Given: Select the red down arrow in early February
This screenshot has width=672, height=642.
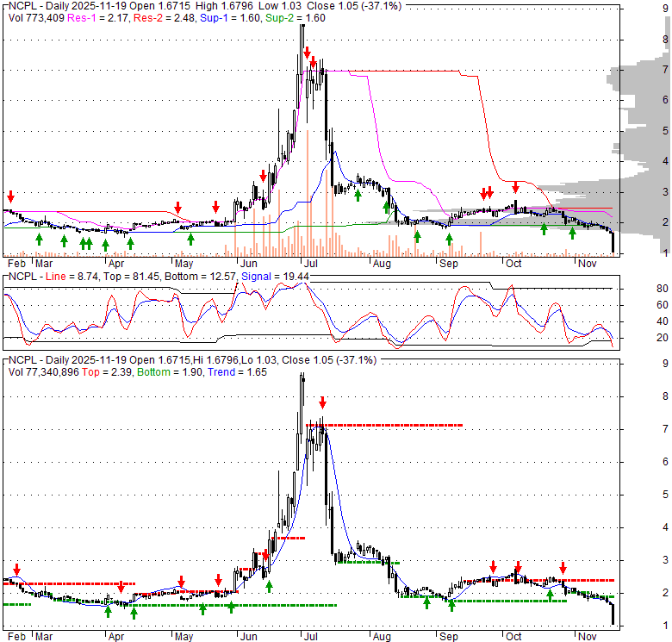Looking at the screenshot, I should click(10, 197).
